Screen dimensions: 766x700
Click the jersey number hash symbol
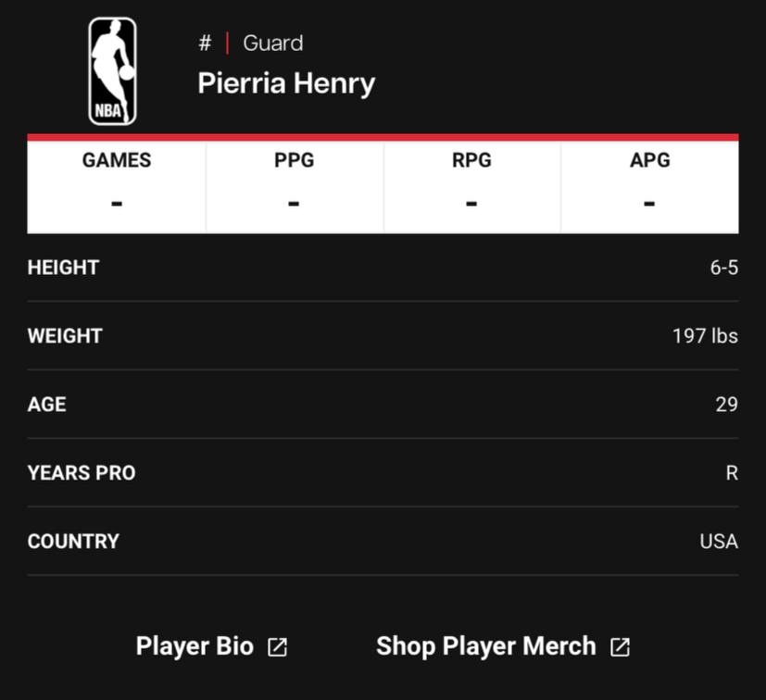pos(206,43)
